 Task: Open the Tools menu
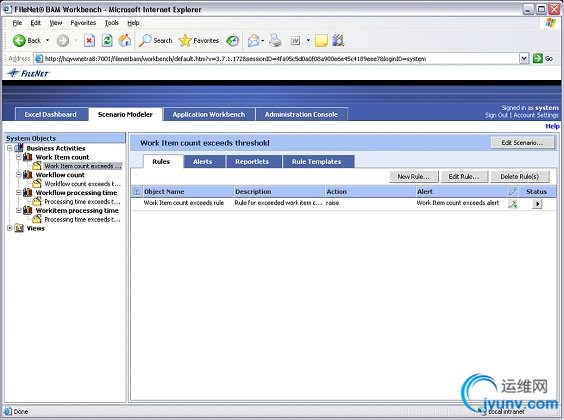click(x=112, y=23)
